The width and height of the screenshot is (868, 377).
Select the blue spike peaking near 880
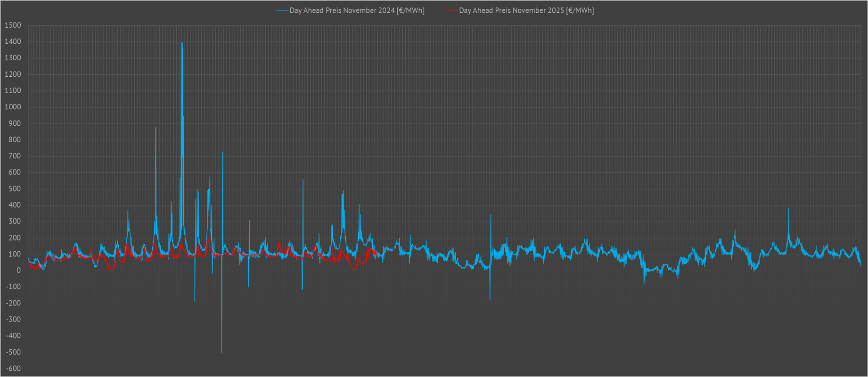coord(156,128)
